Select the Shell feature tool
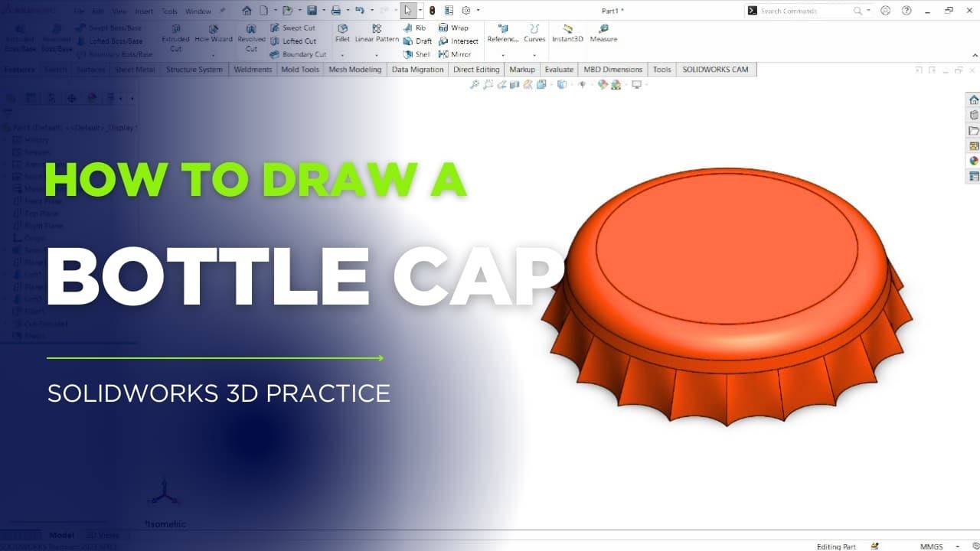The width and height of the screenshot is (980, 551). 416,54
